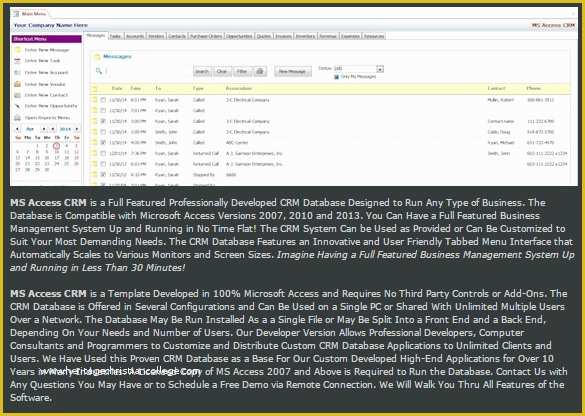Click the Enter New Message notepad icon

18,50
